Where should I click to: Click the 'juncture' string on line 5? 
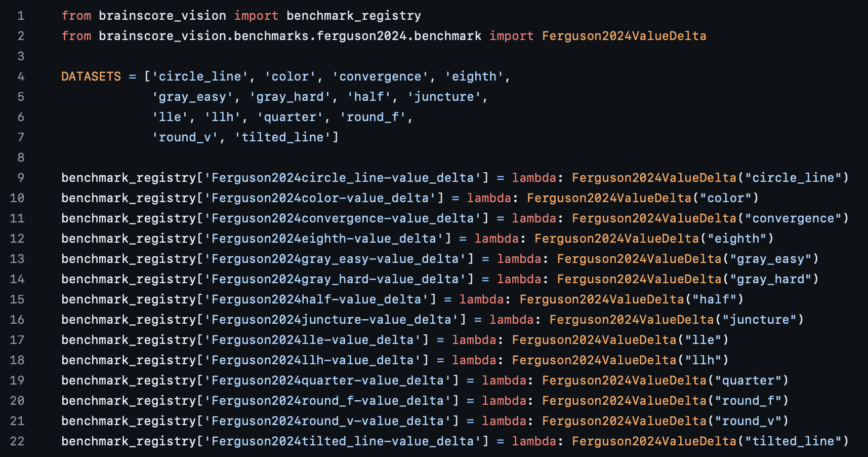(444, 97)
